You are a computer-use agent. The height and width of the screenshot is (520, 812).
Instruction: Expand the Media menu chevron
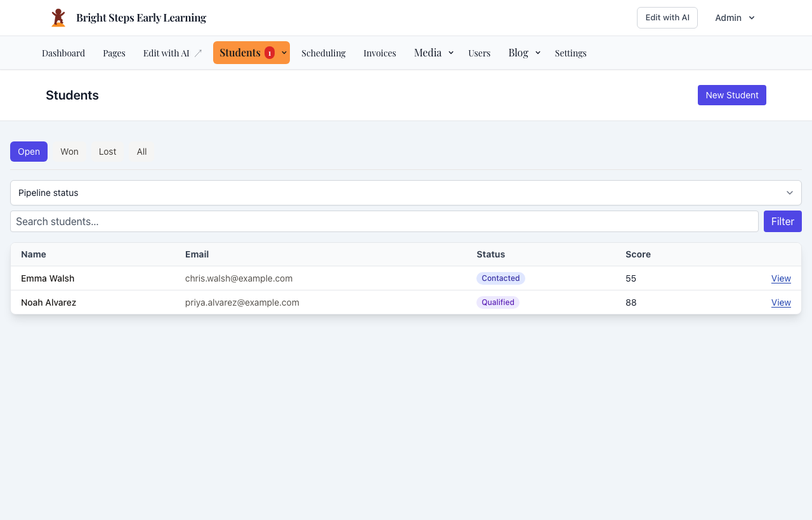tap(451, 53)
